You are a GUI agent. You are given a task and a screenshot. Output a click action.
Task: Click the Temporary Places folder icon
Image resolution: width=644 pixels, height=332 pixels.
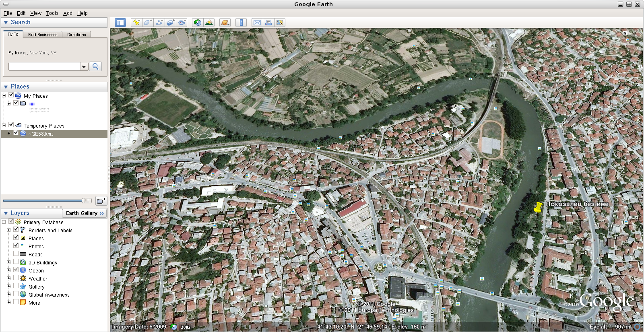[x=18, y=125]
